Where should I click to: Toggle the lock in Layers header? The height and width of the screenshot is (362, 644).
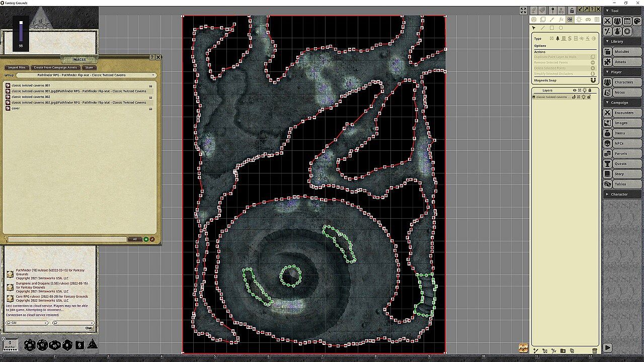(x=590, y=90)
